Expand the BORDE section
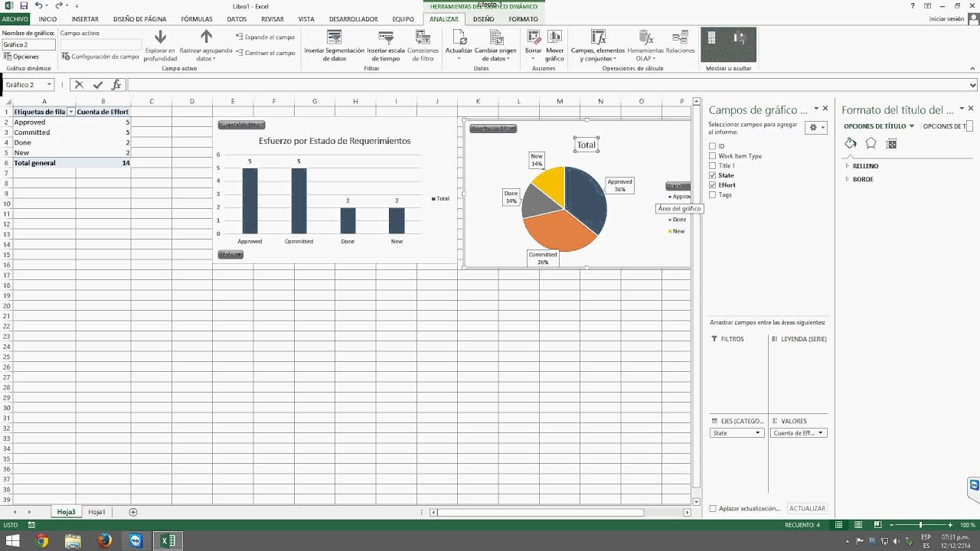The height and width of the screenshot is (551, 980). click(x=848, y=179)
